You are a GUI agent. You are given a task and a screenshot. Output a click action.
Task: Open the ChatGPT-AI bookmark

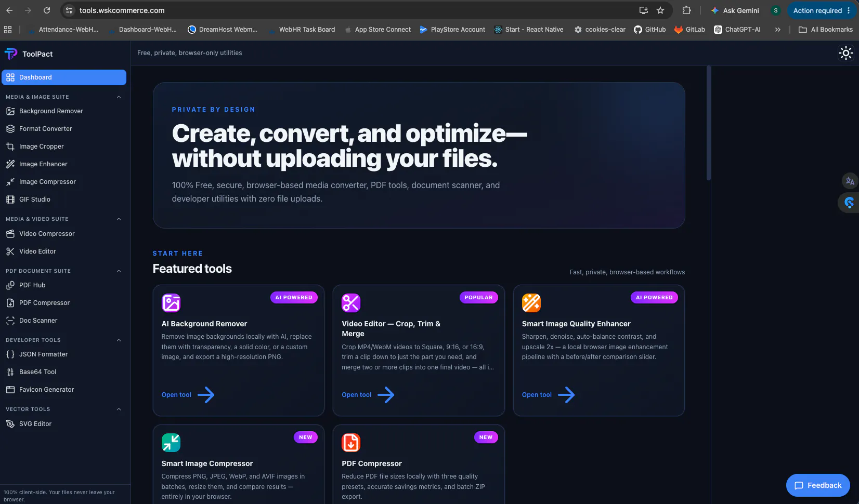(737, 30)
